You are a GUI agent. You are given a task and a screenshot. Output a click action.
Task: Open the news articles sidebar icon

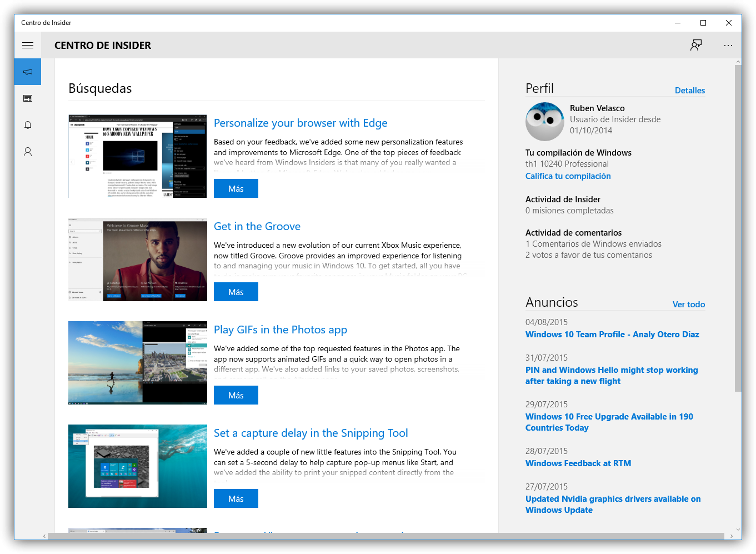[x=28, y=98]
